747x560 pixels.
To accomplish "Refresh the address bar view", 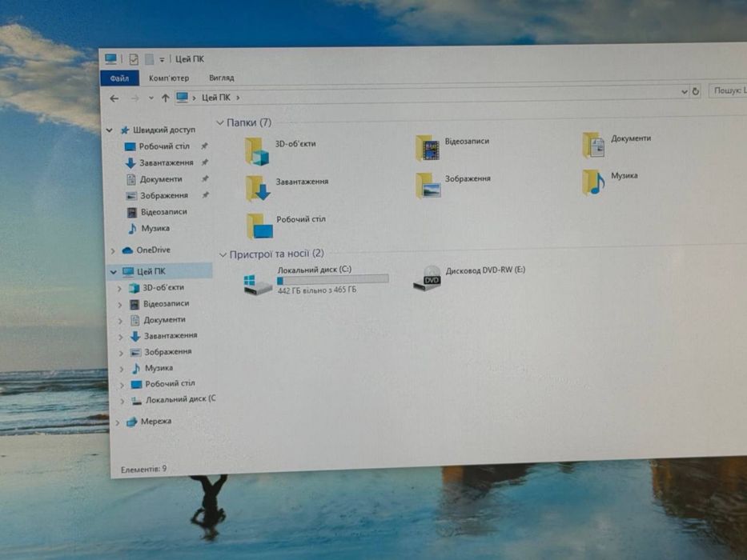I will click(x=696, y=91).
